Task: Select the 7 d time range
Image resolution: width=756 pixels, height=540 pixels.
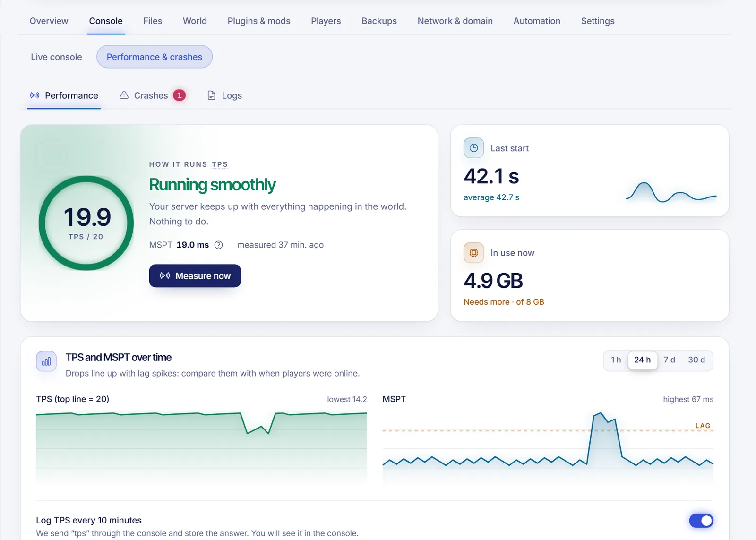Action: point(669,360)
